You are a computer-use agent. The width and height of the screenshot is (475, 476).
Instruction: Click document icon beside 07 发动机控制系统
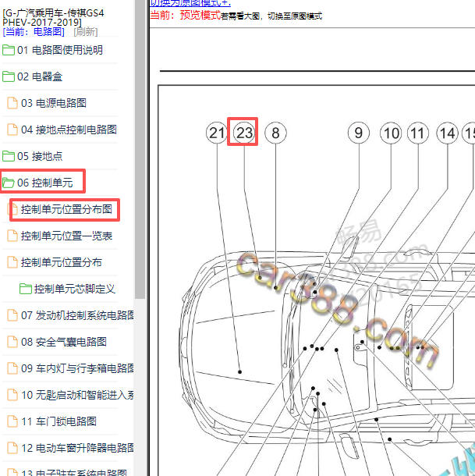click(x=12, y=315)
